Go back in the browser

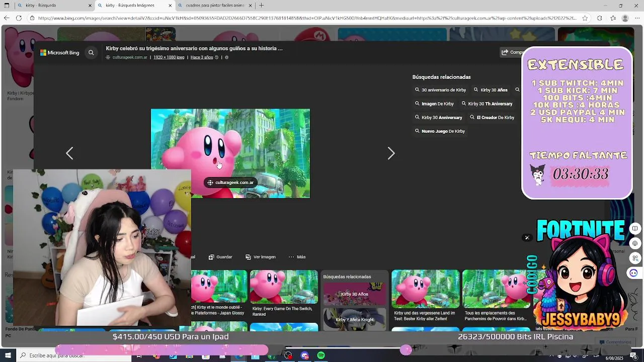7,18
